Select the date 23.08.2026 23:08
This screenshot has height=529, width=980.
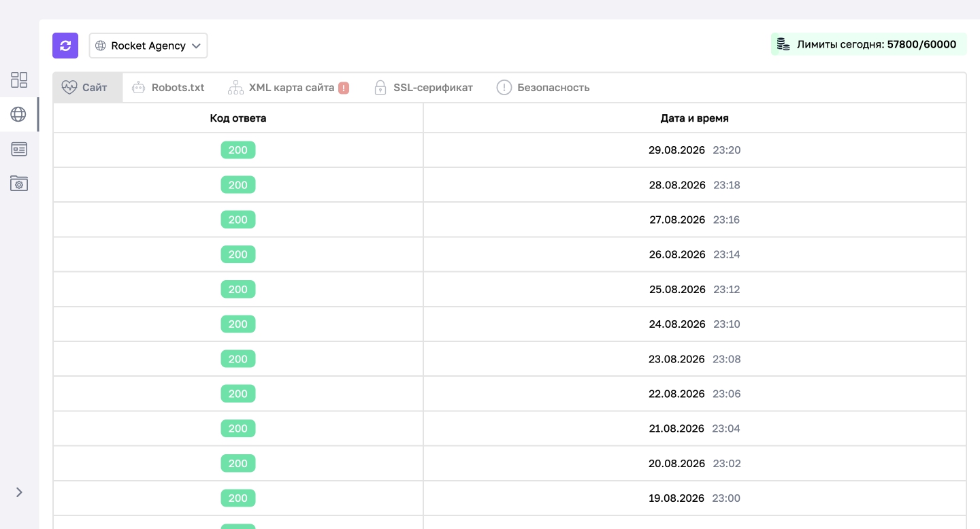point(695,359)
